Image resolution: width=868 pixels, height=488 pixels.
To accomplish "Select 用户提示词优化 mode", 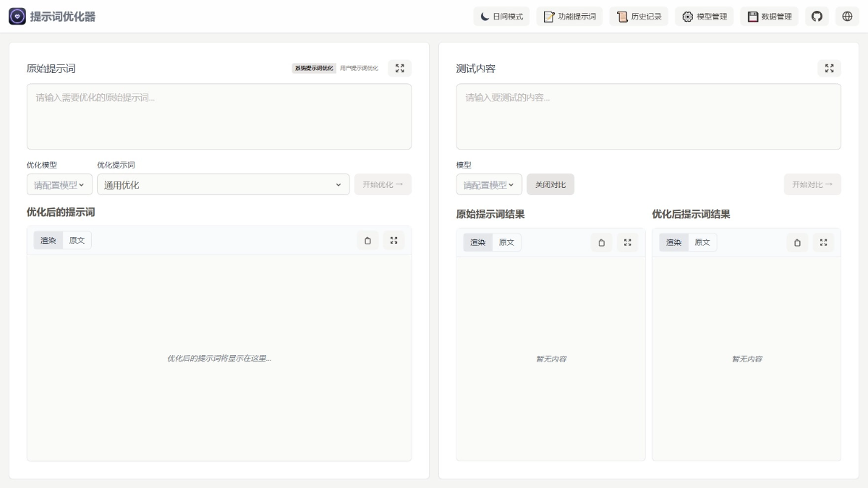I will (359, 68).
